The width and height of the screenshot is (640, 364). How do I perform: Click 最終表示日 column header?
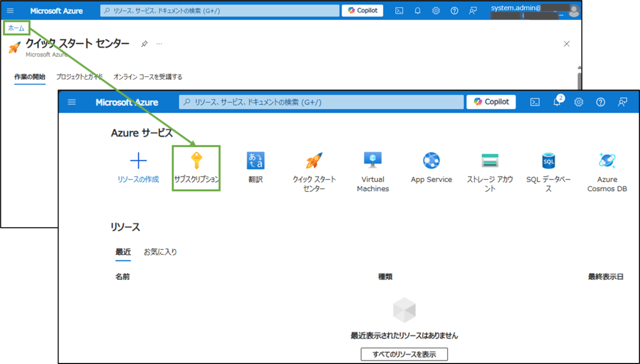click(605, 277)
